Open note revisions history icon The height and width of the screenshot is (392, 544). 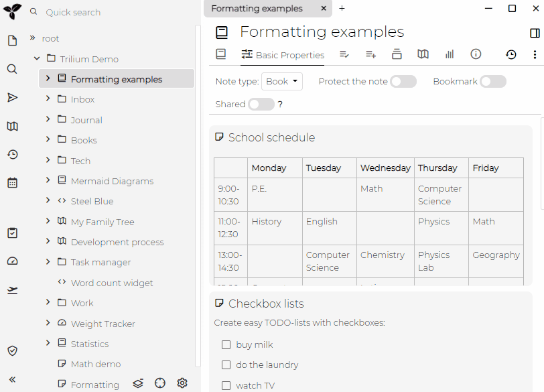pos(511,54)
